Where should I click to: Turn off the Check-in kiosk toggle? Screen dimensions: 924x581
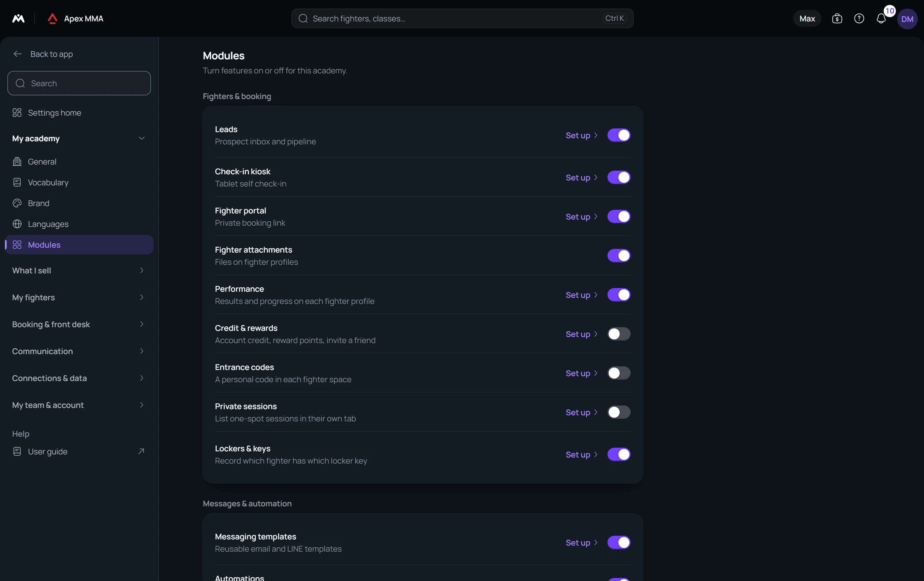618,177
